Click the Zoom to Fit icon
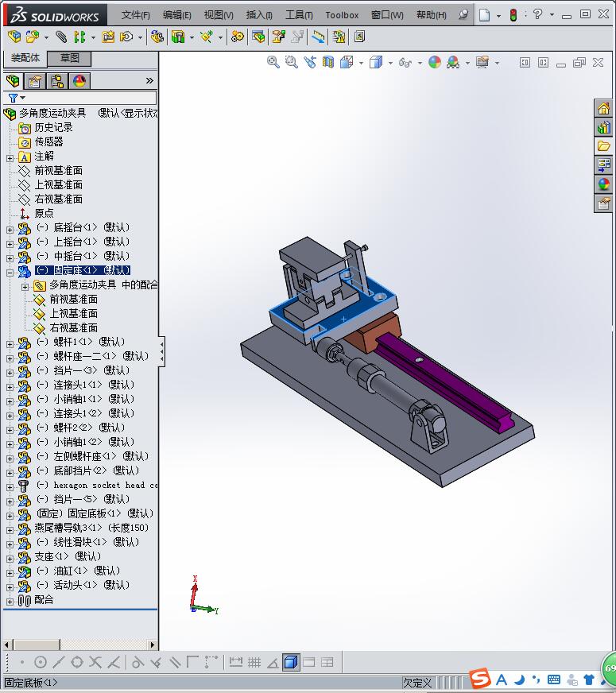Viewport: 616px width, 693px height. pos(273,62)
